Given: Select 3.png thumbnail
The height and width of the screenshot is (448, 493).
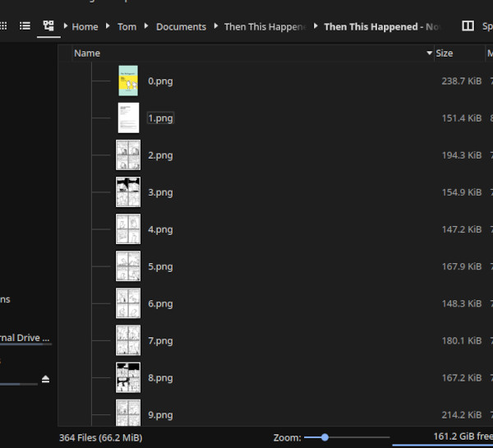Looking at the screenshot, I should coord(128,192).
